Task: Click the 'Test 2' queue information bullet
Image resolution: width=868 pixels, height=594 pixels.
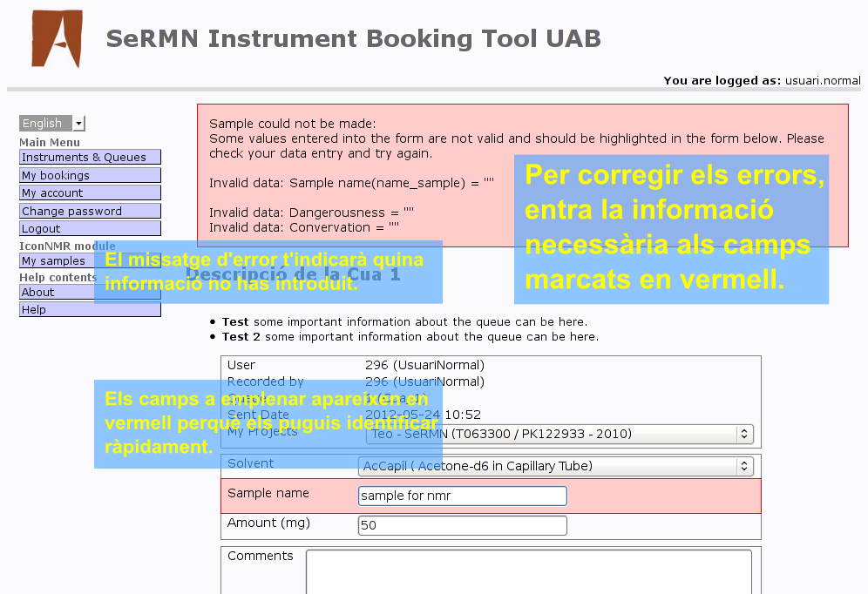Action: coord(410,337)
